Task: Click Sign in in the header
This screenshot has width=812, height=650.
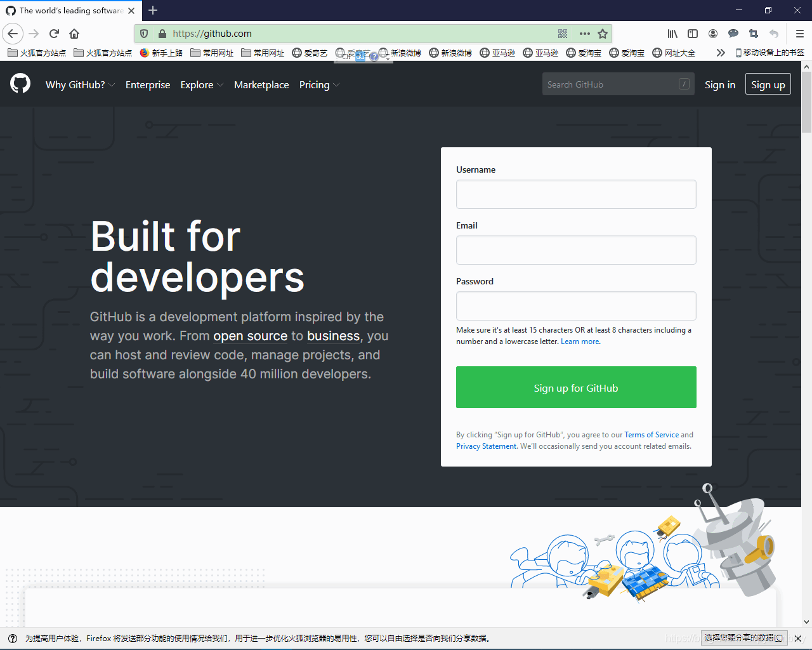Action: coord(720,84)
